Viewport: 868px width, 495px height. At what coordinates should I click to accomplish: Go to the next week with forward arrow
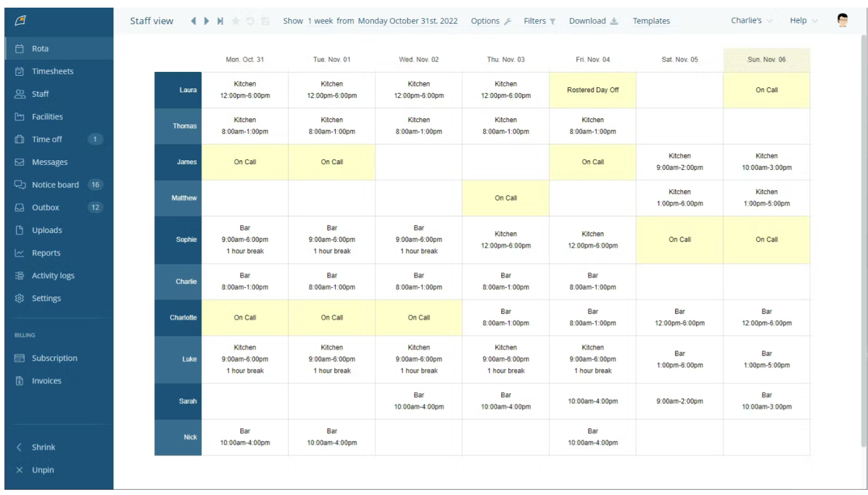click(x=206, y=20)
